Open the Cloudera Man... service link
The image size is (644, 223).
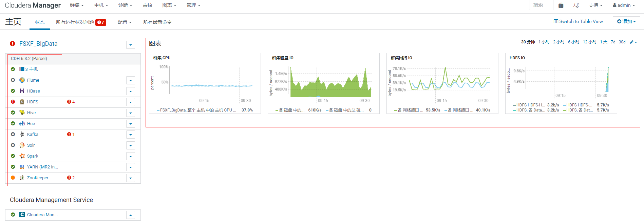tap(42, 215)
